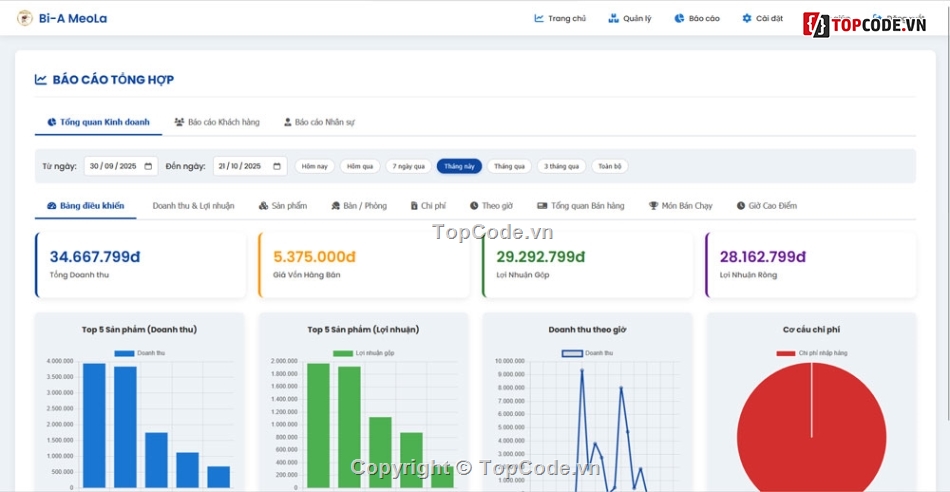The height and width of the screenshot is (492, 950).
Task: Switch to the Báo cáo Nhân sự tab
Action: 319,122
